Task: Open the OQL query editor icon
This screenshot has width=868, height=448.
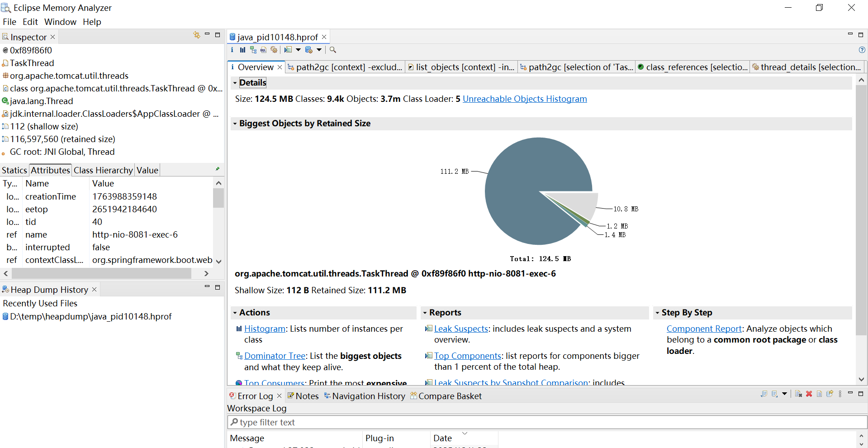Action: (x=263, y=50)
